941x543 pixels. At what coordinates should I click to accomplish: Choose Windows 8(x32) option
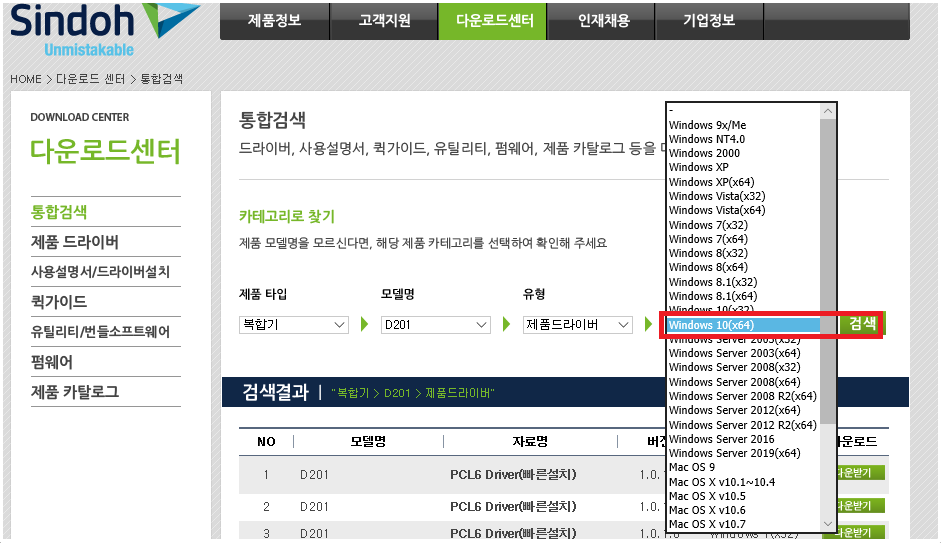click(x=744, y=253)
